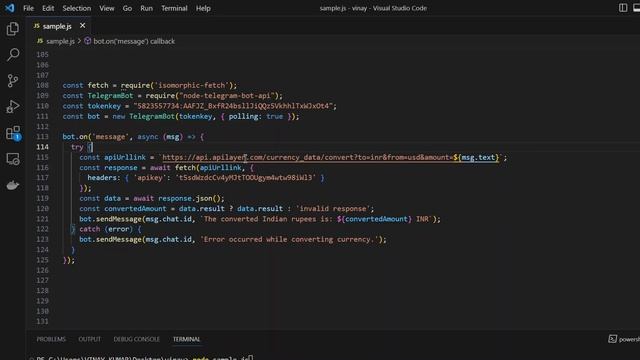This screenshot has width=640, height=360.
Task: Click line number 125 in gutter
Action: pos(42,260)
